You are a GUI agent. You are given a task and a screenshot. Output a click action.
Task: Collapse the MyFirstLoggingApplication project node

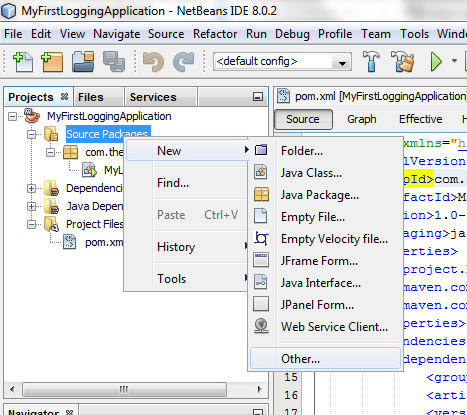(12, 116)
